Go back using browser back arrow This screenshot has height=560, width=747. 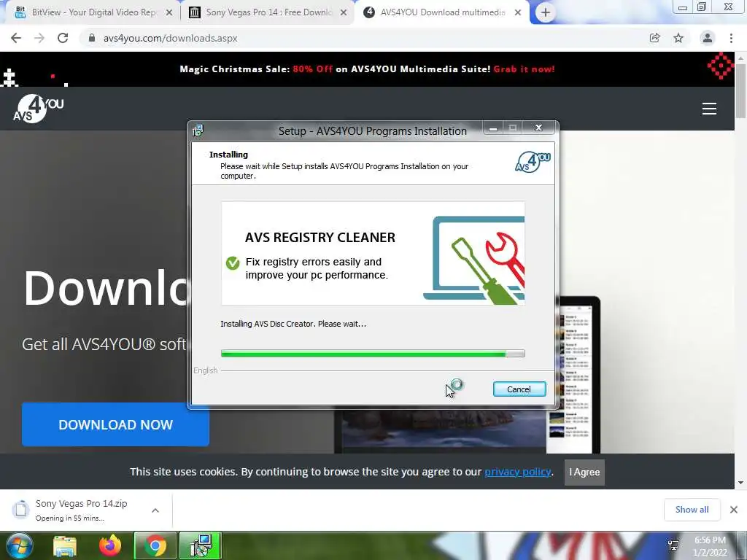tap(16, 38)
